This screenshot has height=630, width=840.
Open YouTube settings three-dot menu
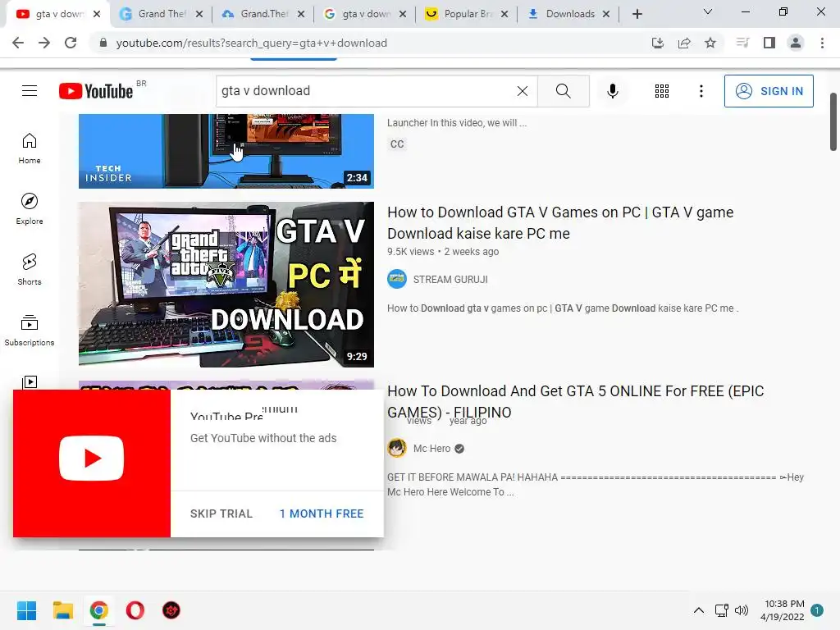coord(701,91)
